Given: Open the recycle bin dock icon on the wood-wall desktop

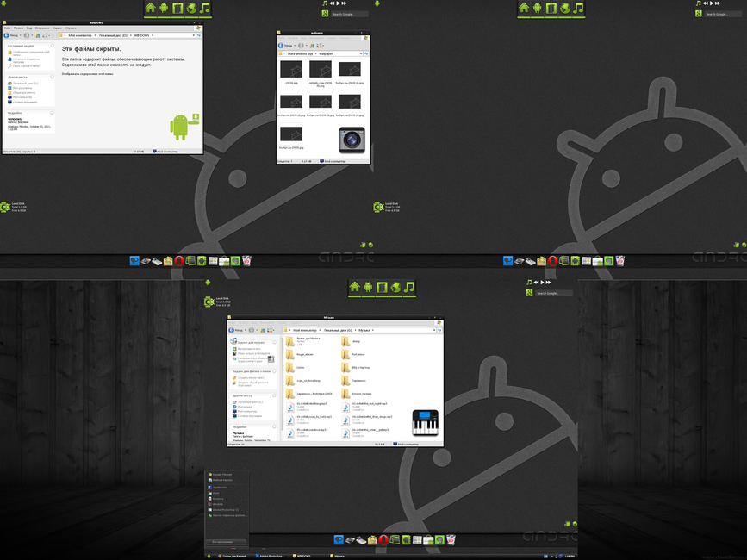Looking at the screenshot, I should [451, 539].
